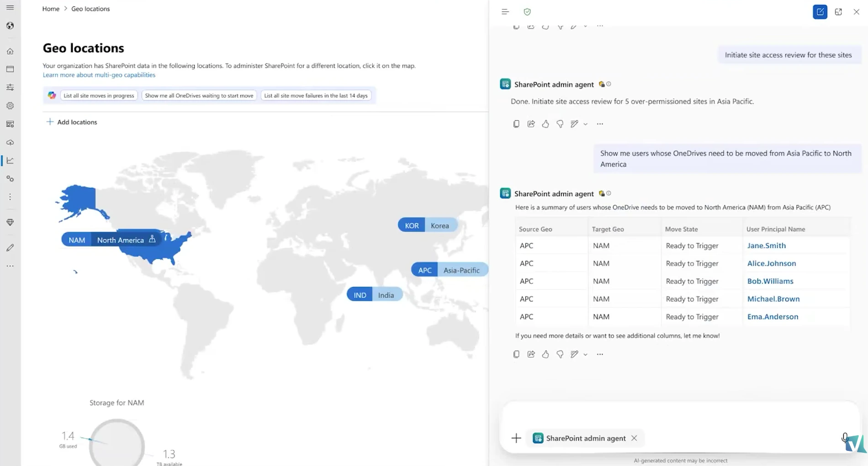This screenshot has width=868, height=466.
Task: Open more options under OneDrive summary response
Action: 600,354
